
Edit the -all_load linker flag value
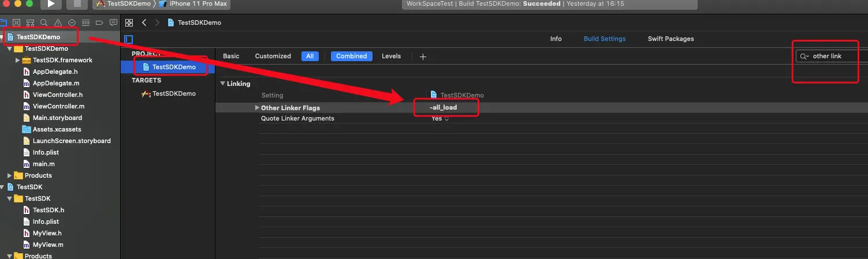[444, 107]
